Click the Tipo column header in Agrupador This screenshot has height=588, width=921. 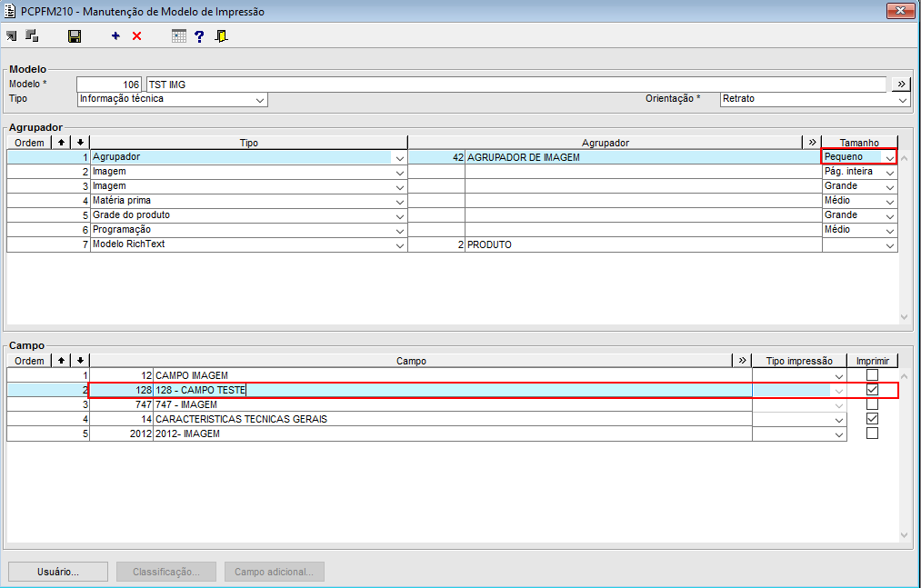[248, 142]
